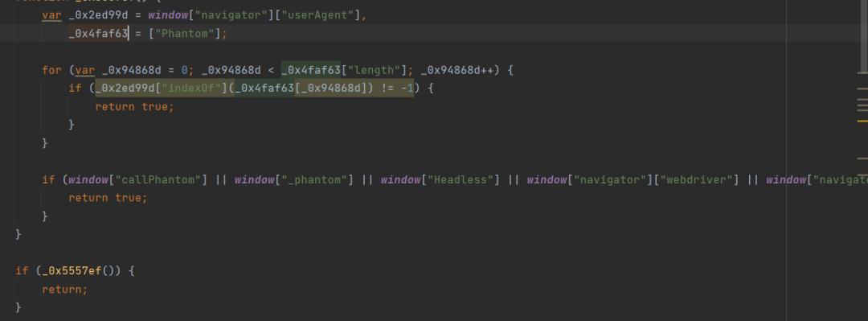
Task: Click the "length" property string
Action: point(374,70)
